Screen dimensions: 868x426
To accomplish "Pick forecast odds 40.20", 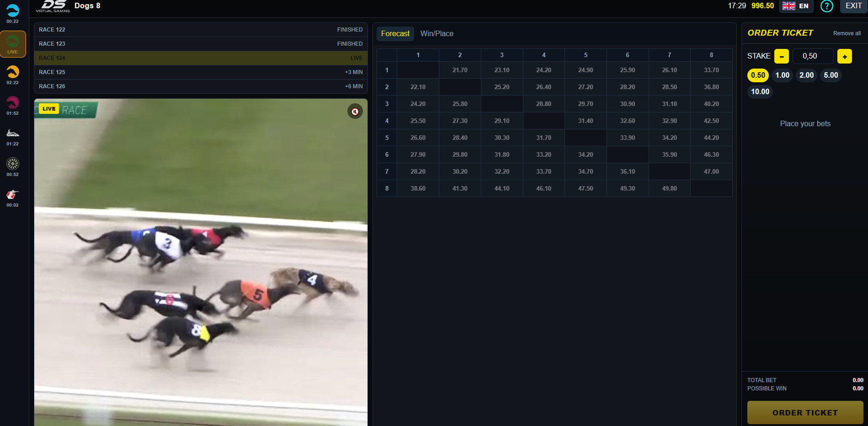I will point(711,104).
